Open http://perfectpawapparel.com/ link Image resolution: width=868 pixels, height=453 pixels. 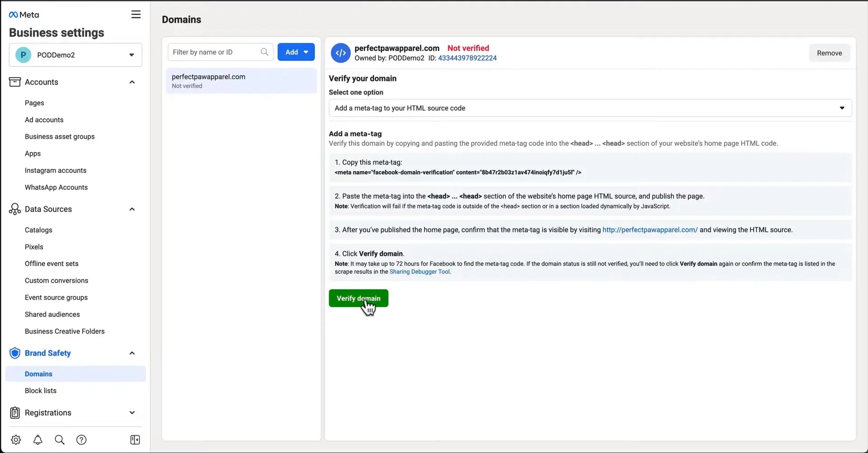pos(650,230)
